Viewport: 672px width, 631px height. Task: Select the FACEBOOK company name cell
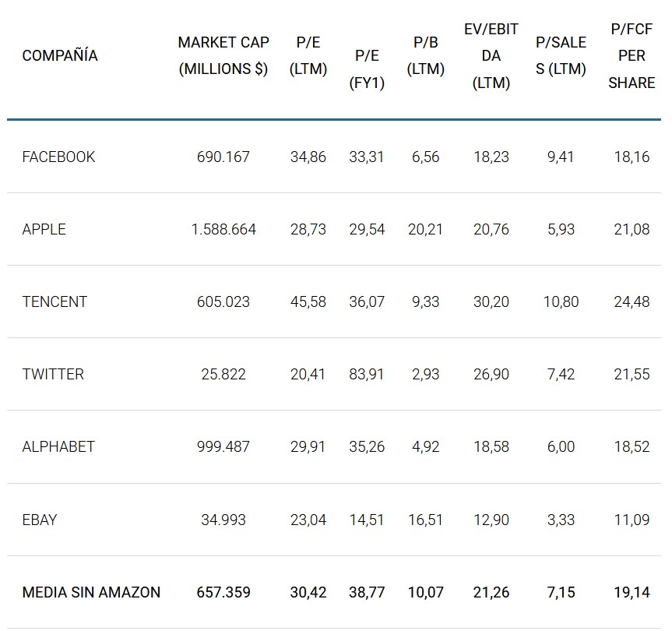click(x=58, y=157)
